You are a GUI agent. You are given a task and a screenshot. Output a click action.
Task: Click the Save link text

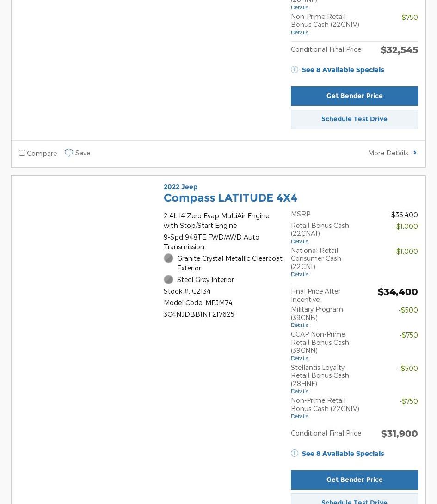click(83, 153)
